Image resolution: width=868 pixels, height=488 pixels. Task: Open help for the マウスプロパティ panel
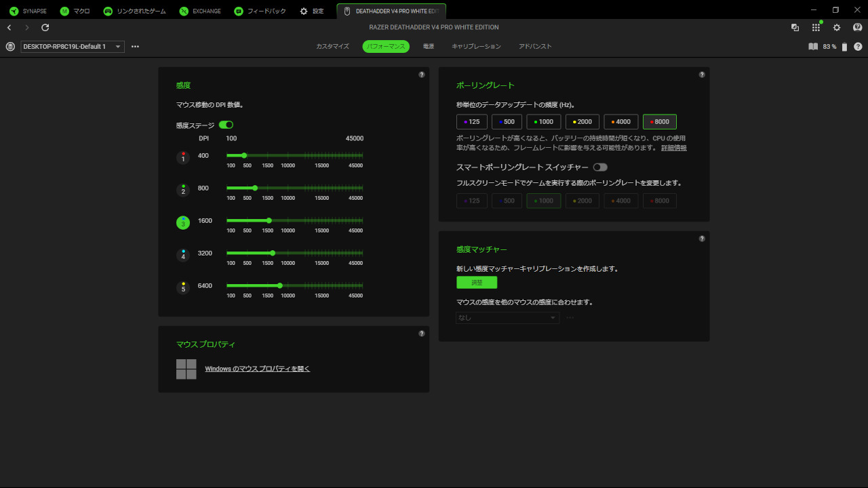pyautogui.click(x=422, y=333)
